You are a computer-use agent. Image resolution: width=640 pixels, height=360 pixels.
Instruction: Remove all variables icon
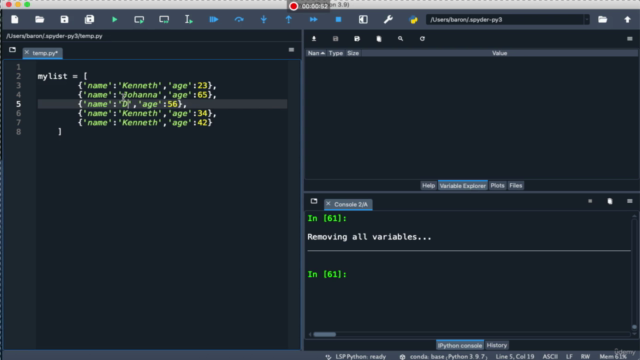(379, 39)
